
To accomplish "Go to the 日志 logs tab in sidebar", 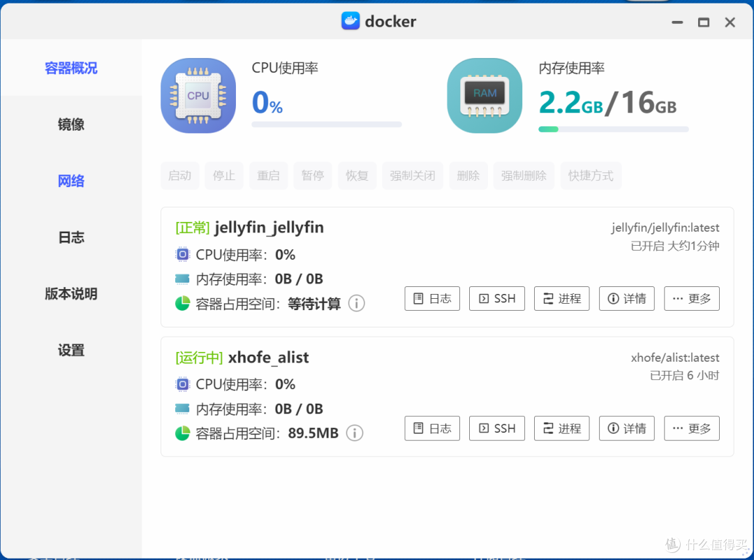I will coord(71,237).
